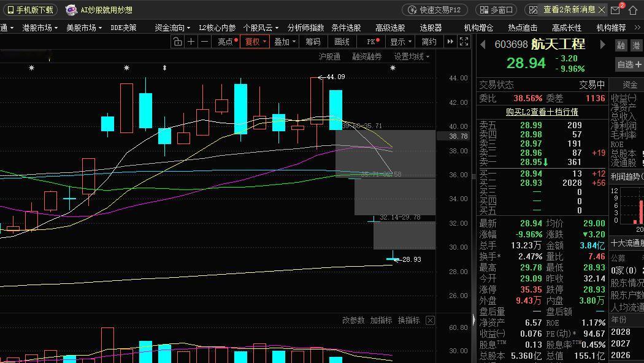Open 高成长性 menu
This screenshot has height=363, width=644.
tap(567, 28)
